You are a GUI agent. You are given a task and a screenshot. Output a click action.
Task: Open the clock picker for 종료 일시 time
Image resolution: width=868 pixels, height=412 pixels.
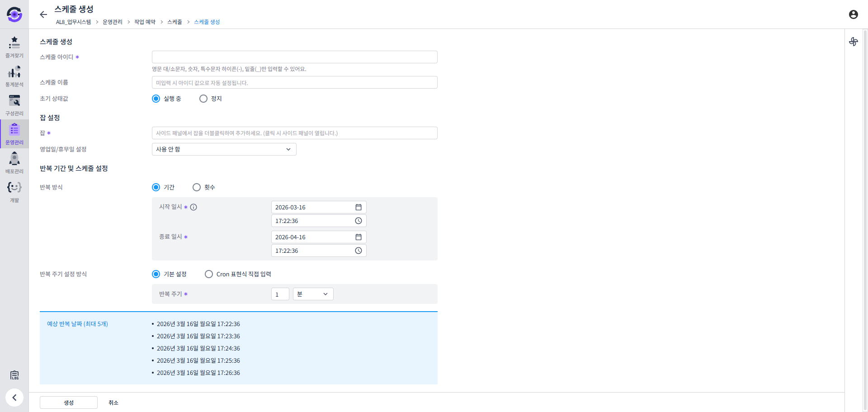point(359,251)
